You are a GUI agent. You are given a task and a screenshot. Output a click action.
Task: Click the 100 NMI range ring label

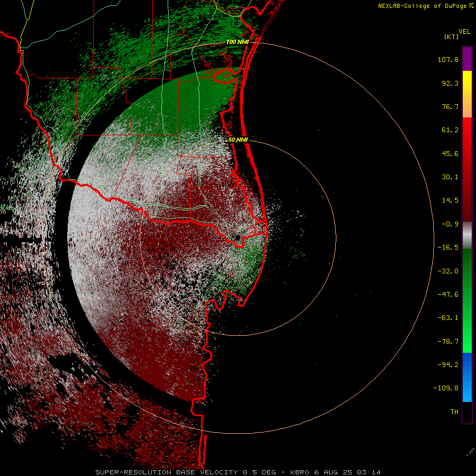[x=237, y=42]
